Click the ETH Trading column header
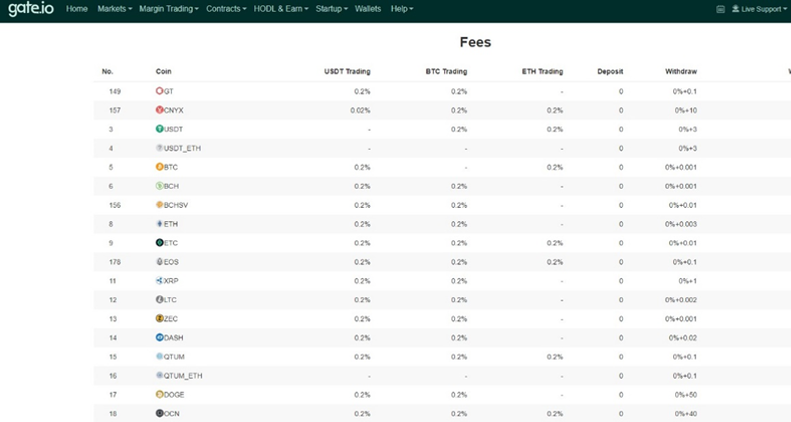The width and height of the screenshot is (791, 422). coord(542,72)
